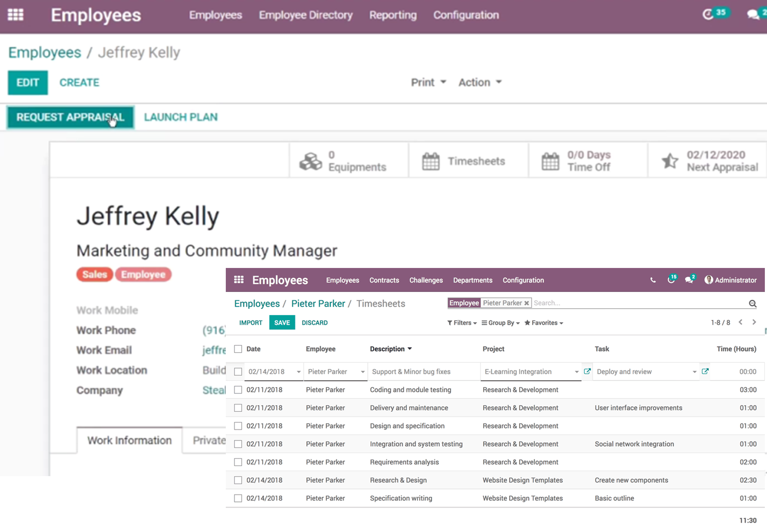
Task: Click the red Employee tag
Action: (143, 274)
